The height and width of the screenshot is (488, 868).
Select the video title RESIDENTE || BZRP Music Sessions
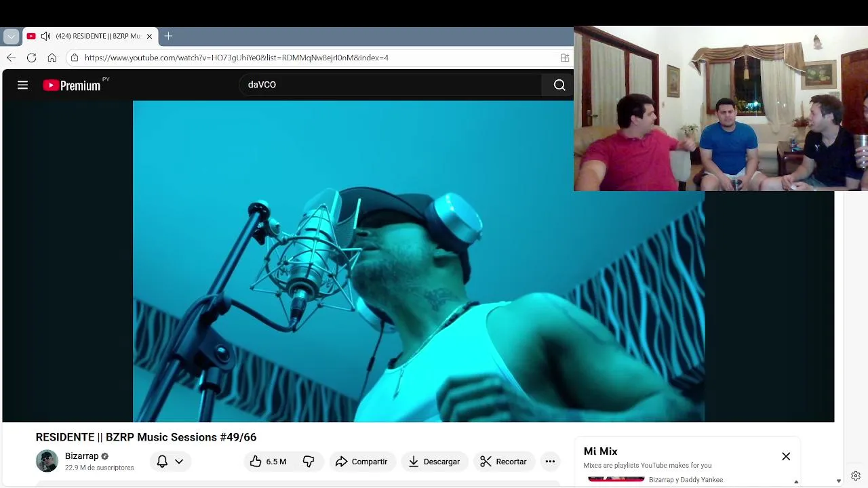tap(146, 437)
